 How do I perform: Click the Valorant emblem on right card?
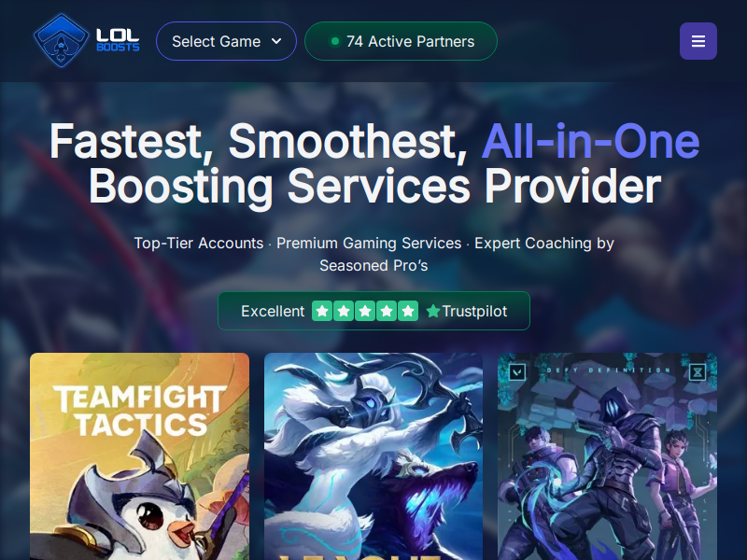(x=517, y=371)
